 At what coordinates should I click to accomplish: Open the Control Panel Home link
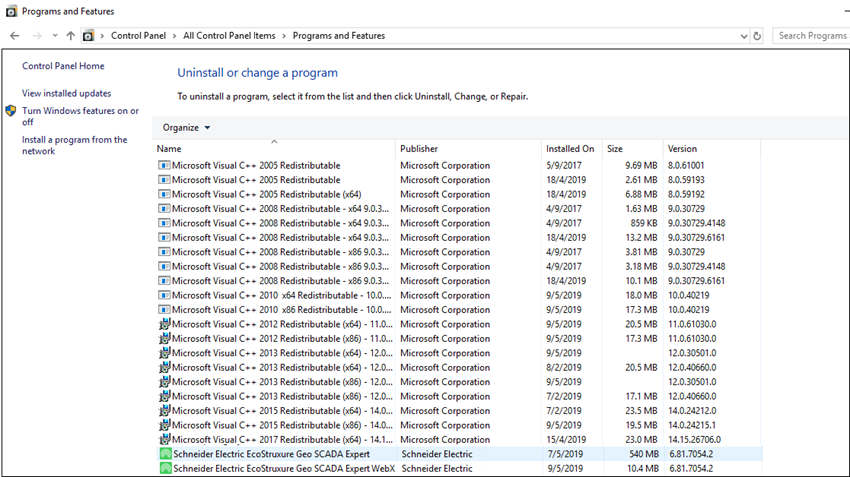point(63,66)
